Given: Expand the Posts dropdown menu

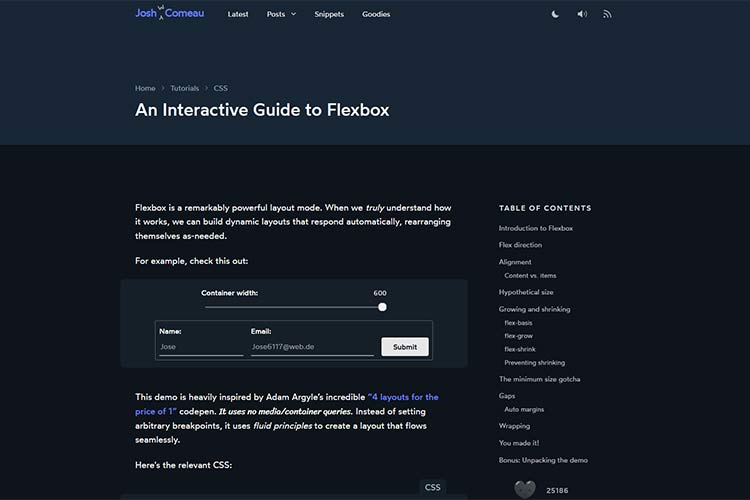Looking at the screenshot, I should (281, 14).
